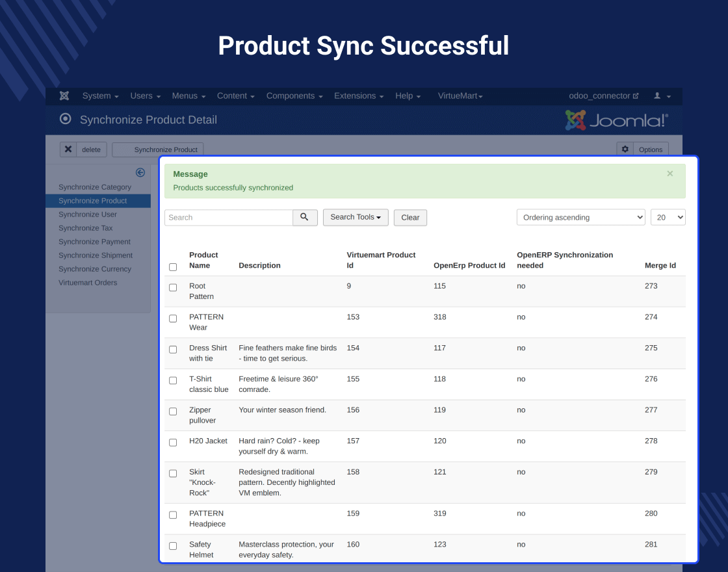Viewport: 728px width, 572px height.
Task: Expand the Search Tools dropdown
Action: [356, 217]
